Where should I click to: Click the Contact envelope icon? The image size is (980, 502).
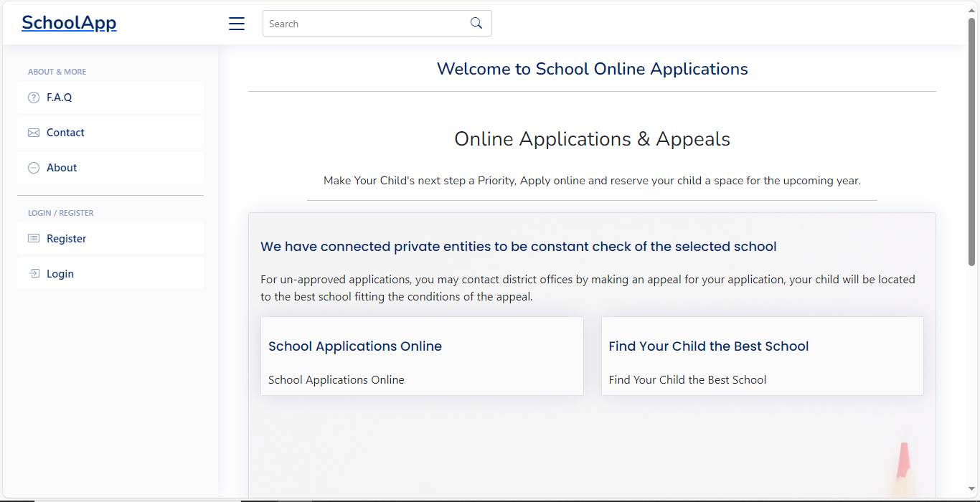click(x=34, y=133)
